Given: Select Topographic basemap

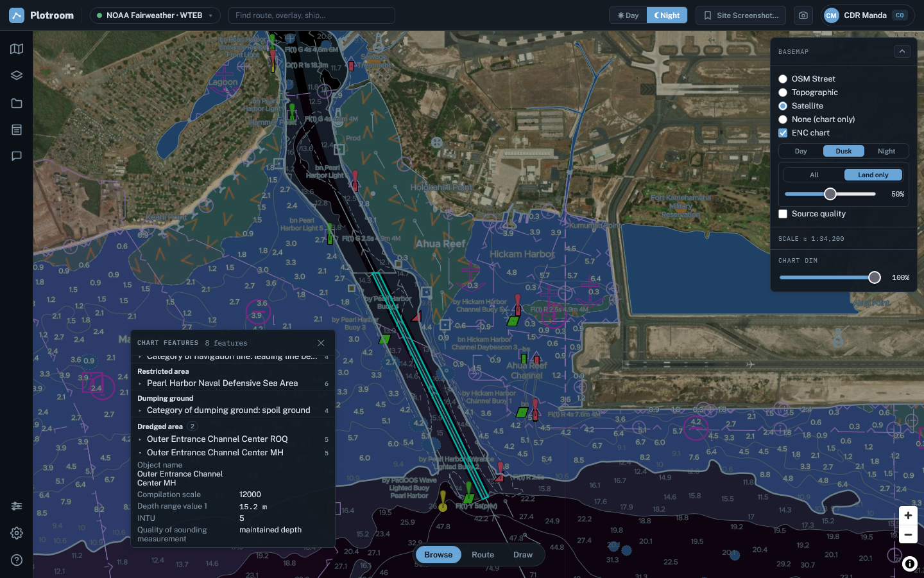Looking at the screenshot, I should (783, 92).
